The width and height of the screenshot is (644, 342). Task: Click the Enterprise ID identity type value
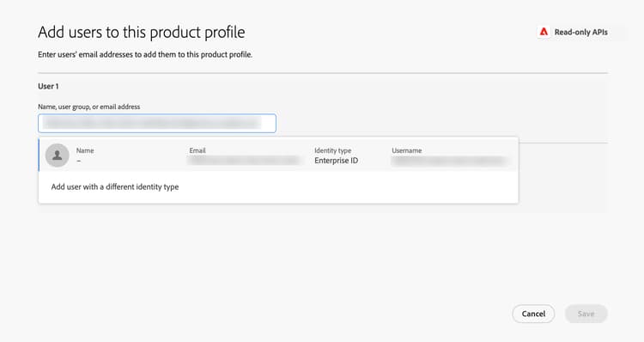click(336, 161)
